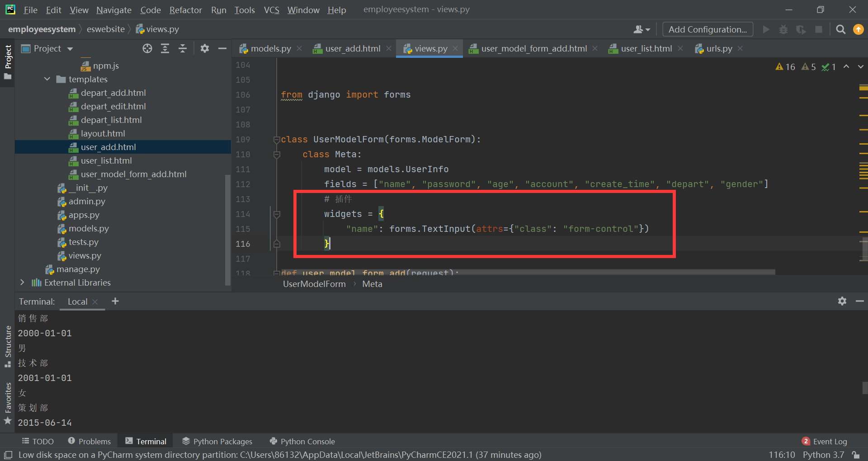Hide the Terminal tool window
The image size is (868, 461).
(859, 301)
